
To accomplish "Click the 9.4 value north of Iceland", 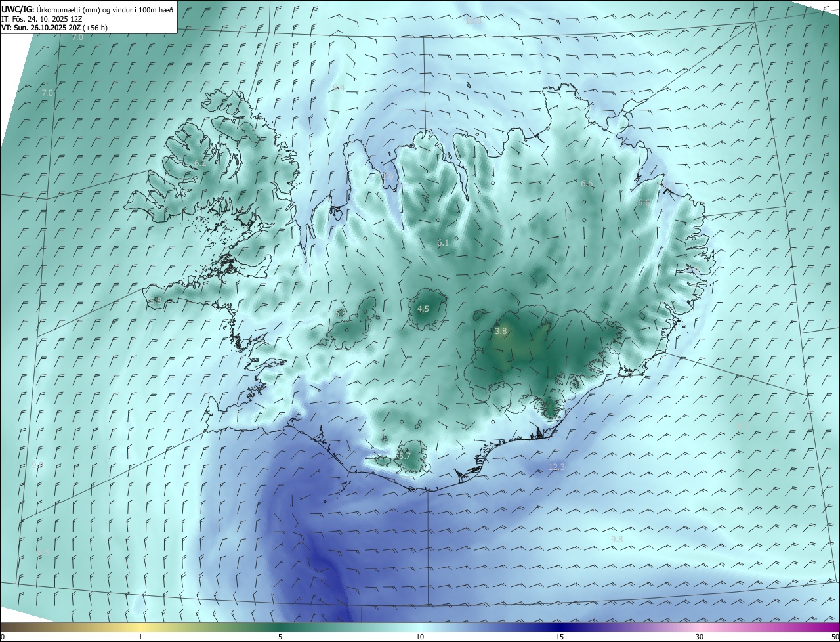I will pos(339,87).
